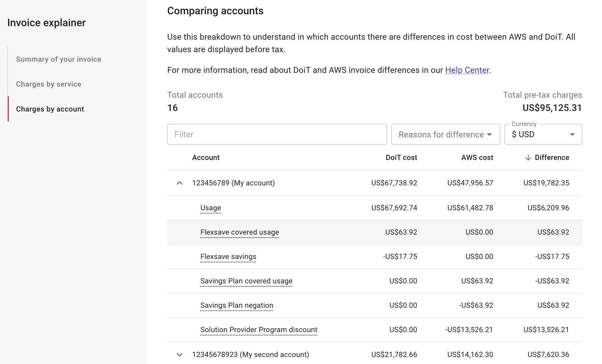The image size is (602, 364).
Task: Toggle the Solution Provider Program discount row
Action: pyautogui.click(x=259, y=330)
